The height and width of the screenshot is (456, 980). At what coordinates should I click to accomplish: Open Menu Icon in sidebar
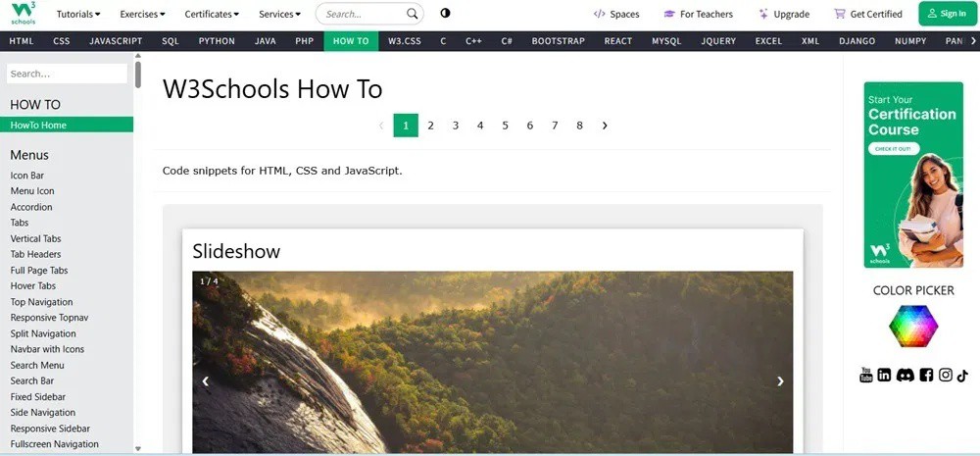32,191
